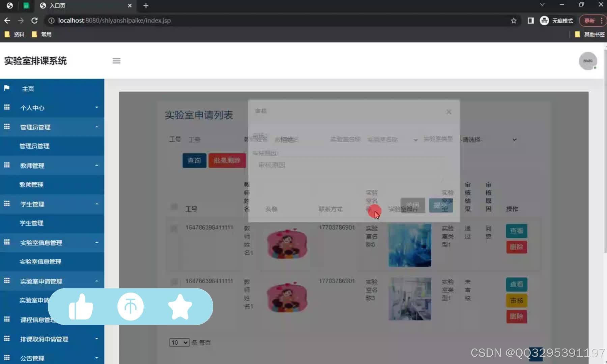Bookmark this page with the star icon
This screenshot has height=364, width=607.
[x=514, y=21]
